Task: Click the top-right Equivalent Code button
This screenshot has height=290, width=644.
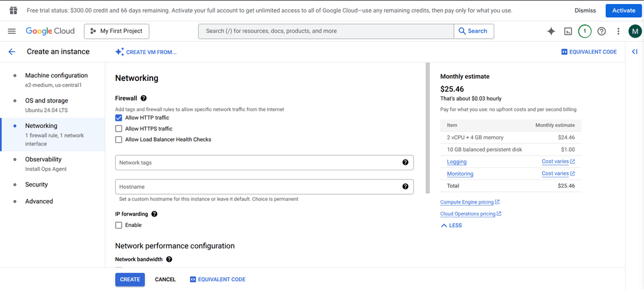Action: 589,52
